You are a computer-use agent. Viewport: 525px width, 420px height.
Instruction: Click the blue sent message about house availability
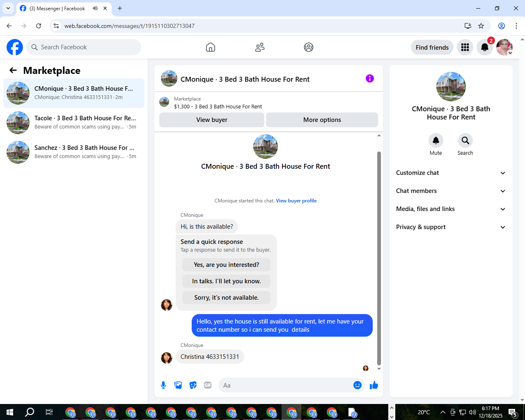[282, 326]
